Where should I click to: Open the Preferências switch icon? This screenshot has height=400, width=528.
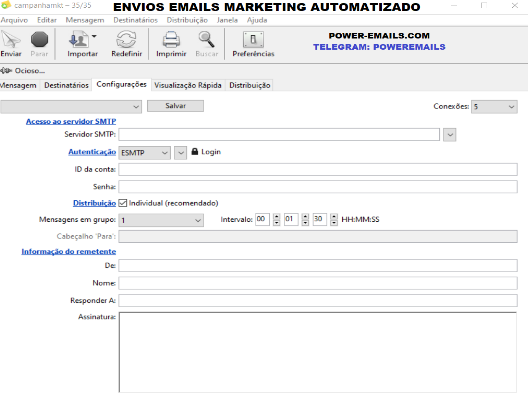click(x=253, y=40)
